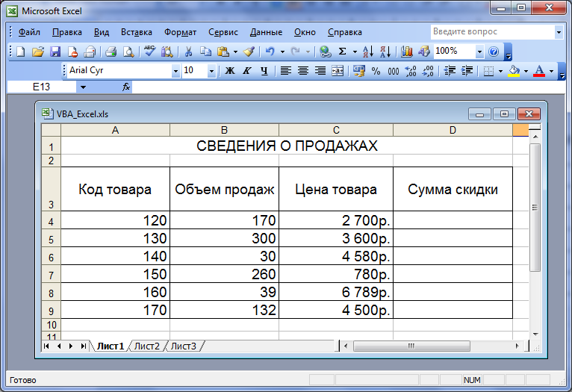Open the Research binoculars icon

click(167, 52)
